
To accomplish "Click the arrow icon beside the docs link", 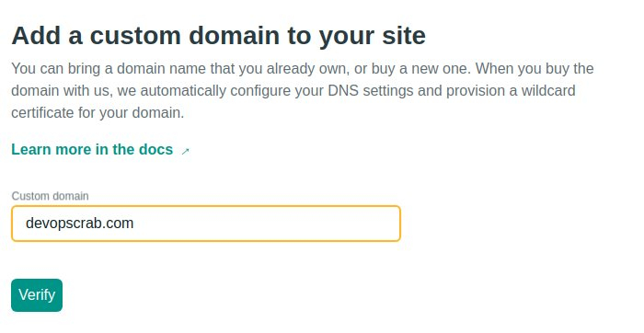I will [x=185, y=151].
